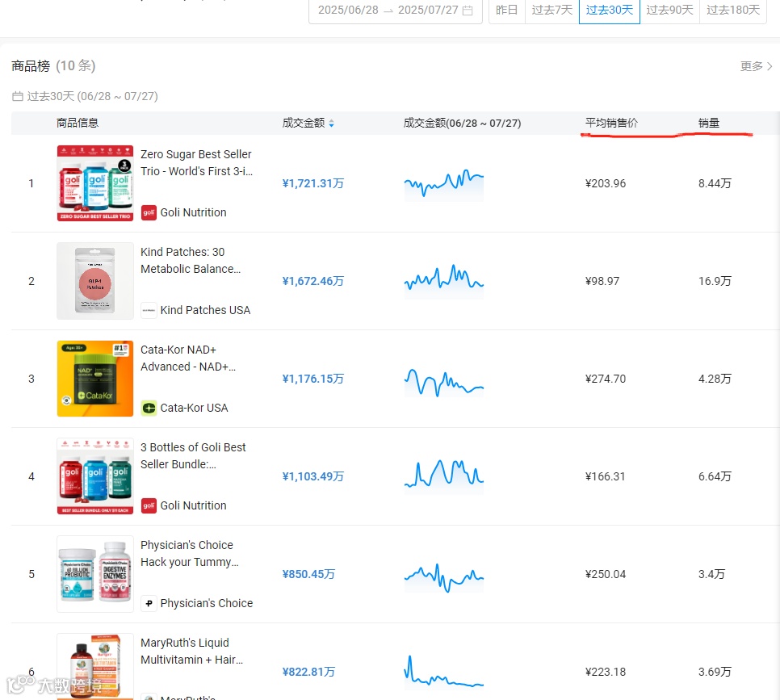
Task: Open MaryRuth's Liquid Multivitamin + Hair title
Action: click(x=191, y=652)
